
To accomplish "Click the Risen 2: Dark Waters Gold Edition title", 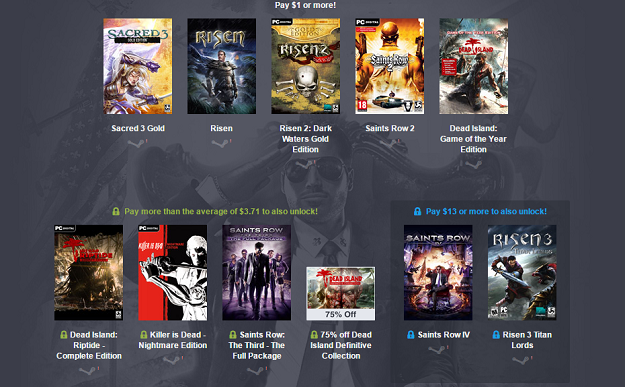I will click(306, 139).
